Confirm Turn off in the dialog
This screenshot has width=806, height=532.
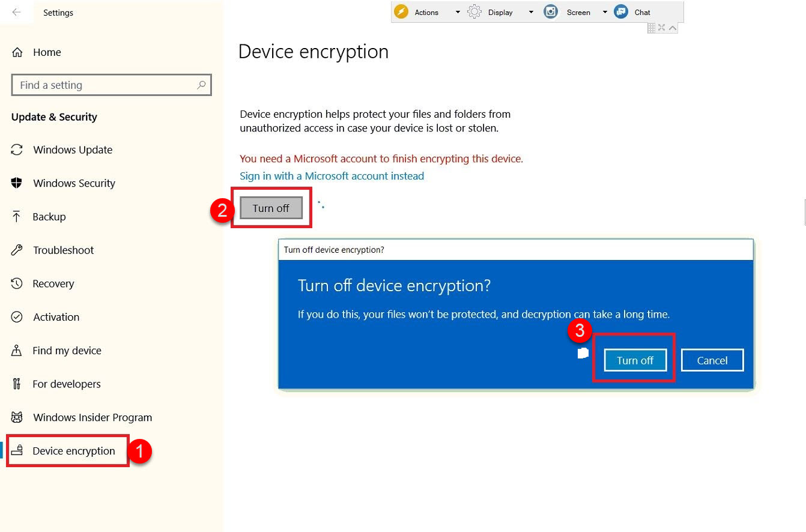[635, 360]
